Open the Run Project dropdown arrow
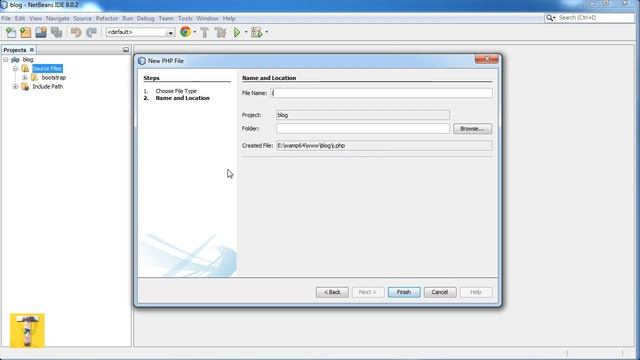Image resolution: width=640 pixels, height=360 pixels. tap(246, 32)
